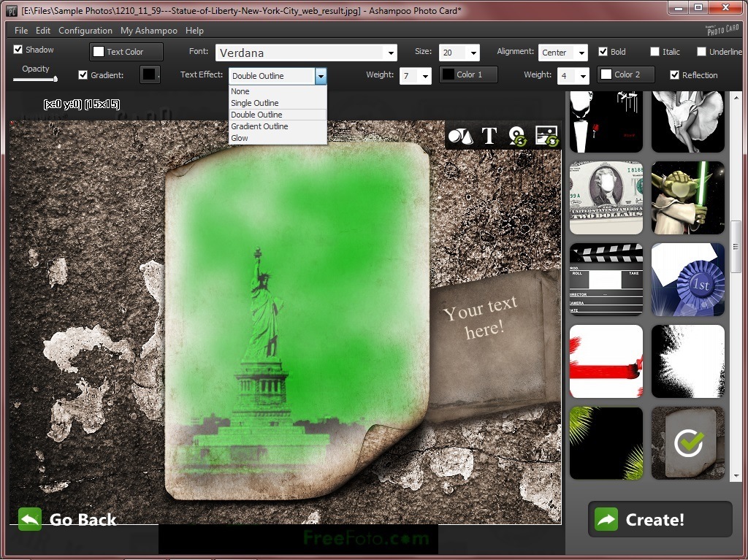Click the green arrow Go Back icon

(x=30, y=519)
